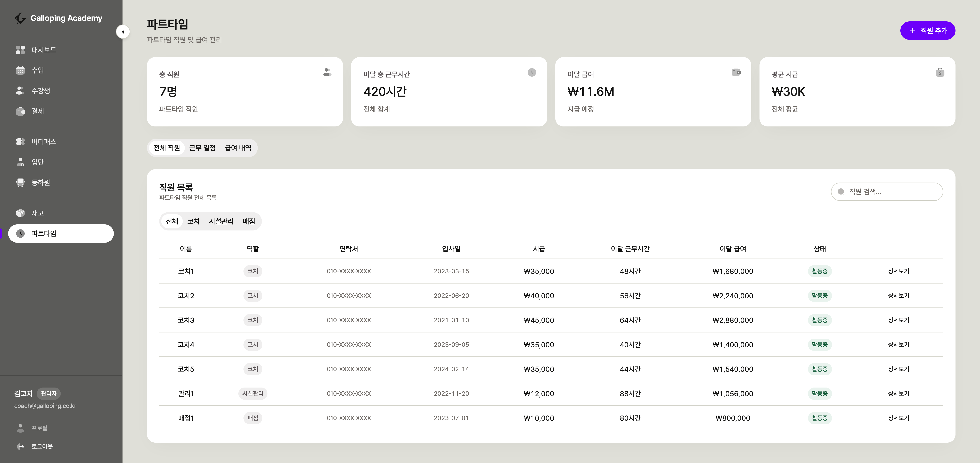Open 상세보기 for 코치2
Viewport: 980px width, 463px height.
(x=899, y=295)
